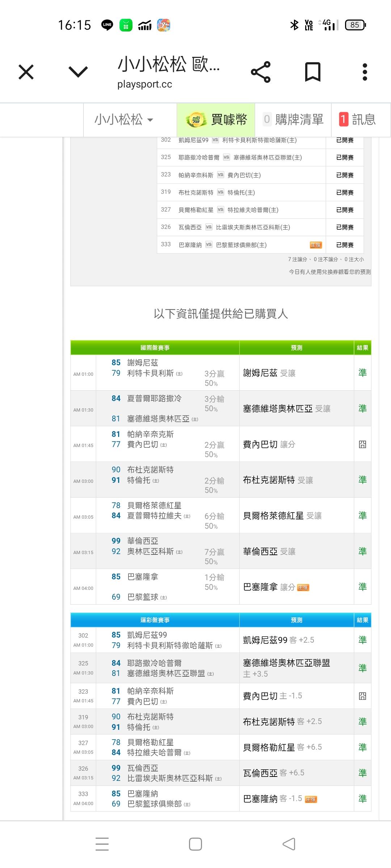
Task: Click team 巴黎籃球俱樂部 in game 333
Action: tap(155, 804)
